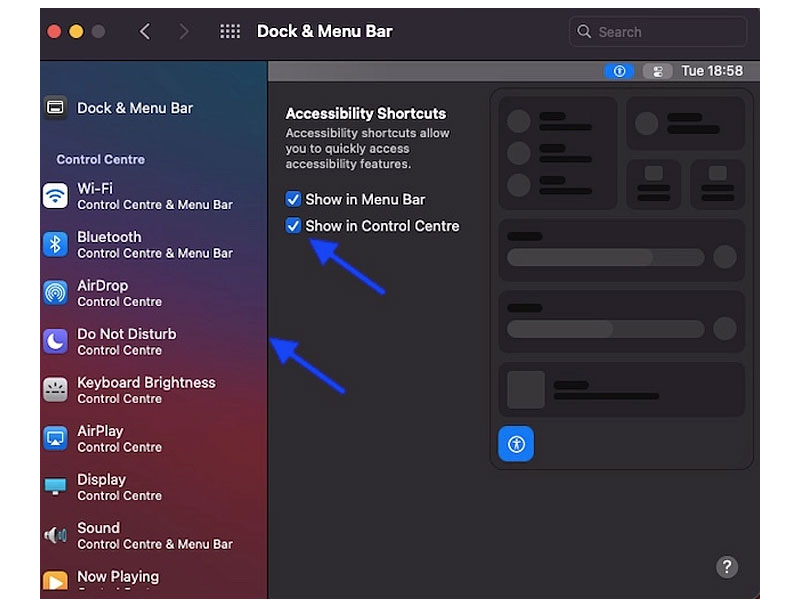Select Keyboard Brightness icon
The height and width of the screenshot is (600, 799).
(55, 390)
